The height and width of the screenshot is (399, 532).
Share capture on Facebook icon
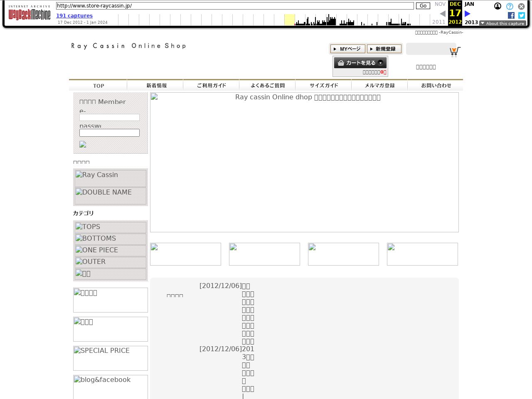[511, 15]
